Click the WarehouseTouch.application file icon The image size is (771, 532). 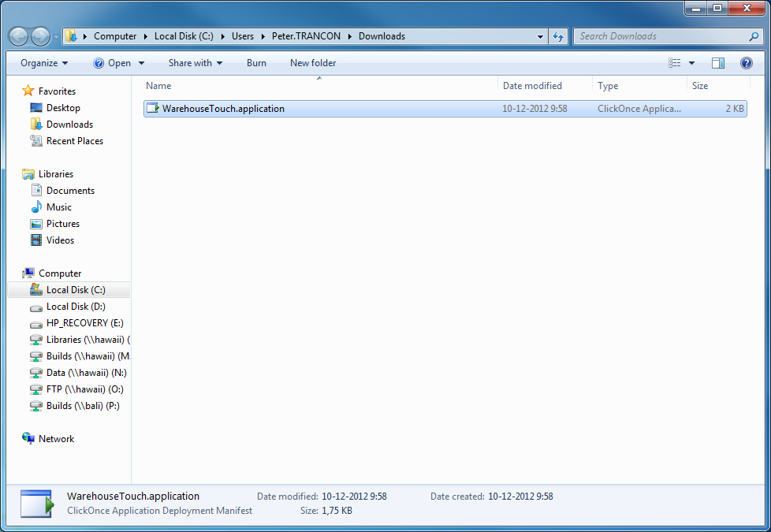pos(153,109)
